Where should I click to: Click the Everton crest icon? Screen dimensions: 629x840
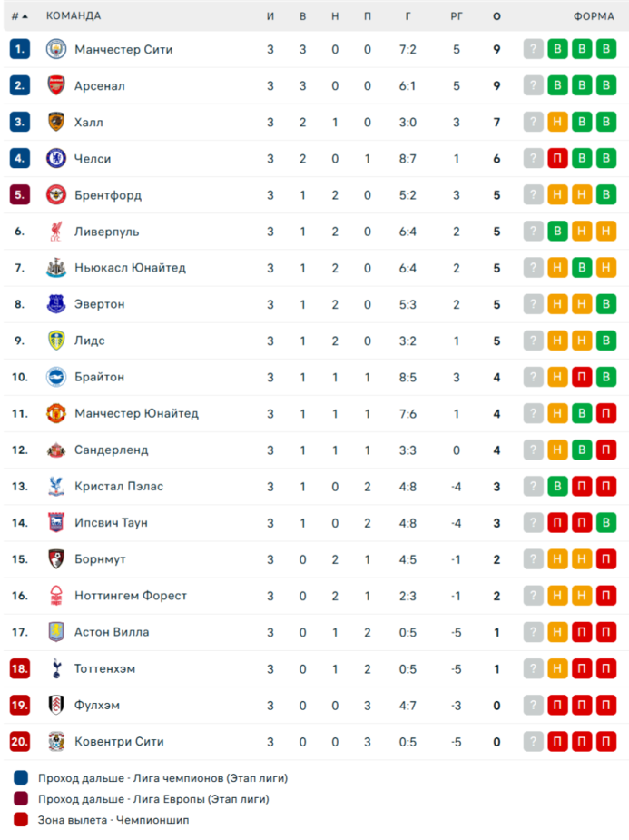(55, 304)
